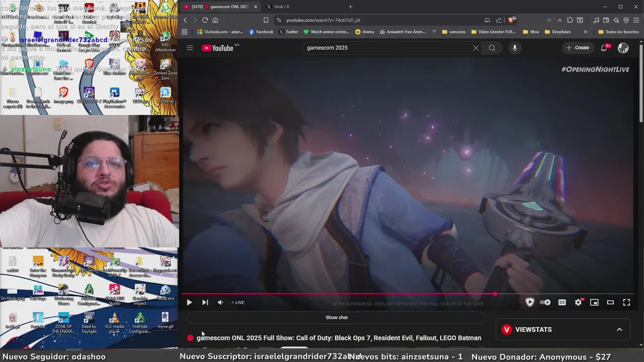Click the YouTube Create button
Image resolution: width=644 pixels, height=362 pixels.
click(x=577, y=48)
